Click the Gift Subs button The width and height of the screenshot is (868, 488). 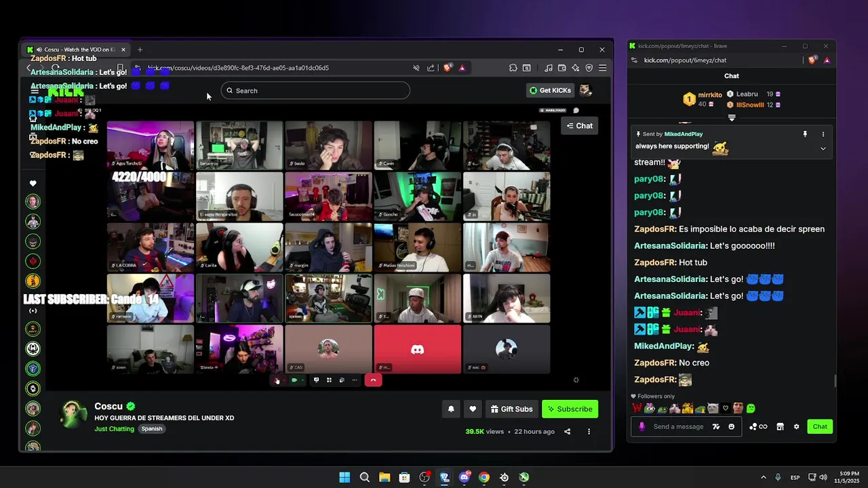coord(511,409)
